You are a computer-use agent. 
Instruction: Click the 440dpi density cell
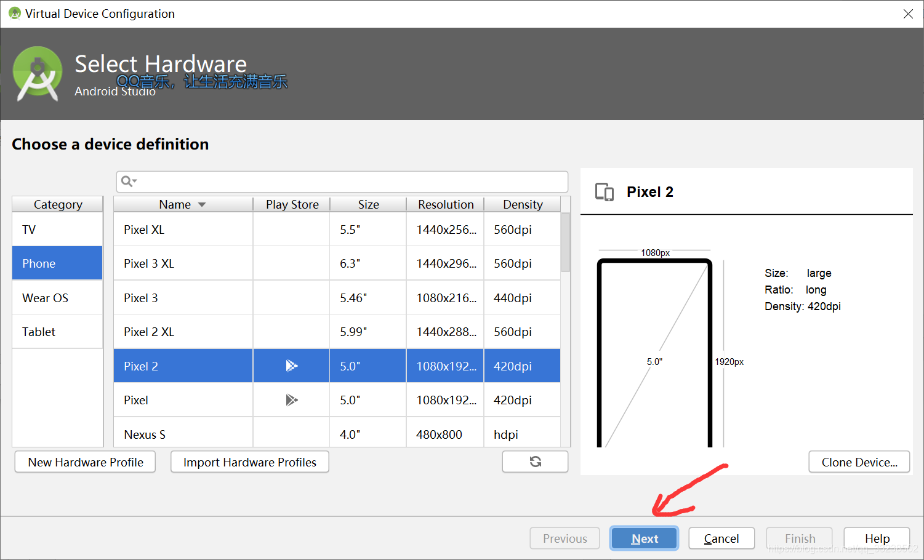[x=522, y=298]
